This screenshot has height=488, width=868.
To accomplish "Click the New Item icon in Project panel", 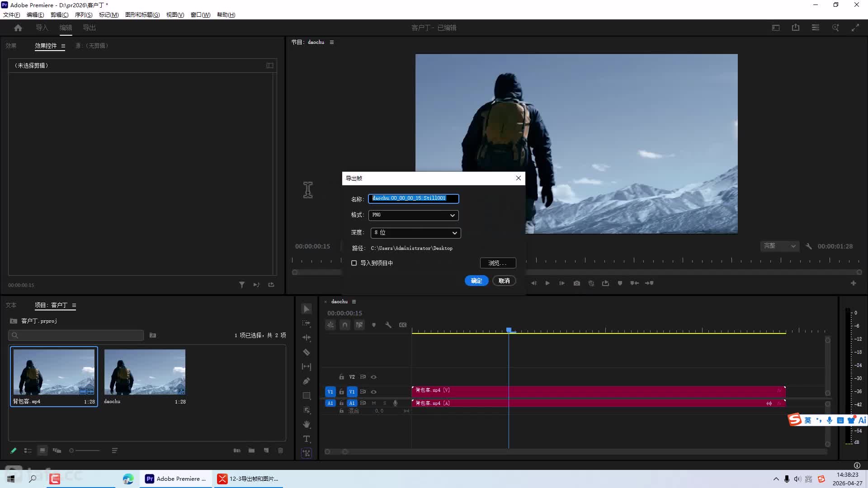I will click(x=266, y=450).
